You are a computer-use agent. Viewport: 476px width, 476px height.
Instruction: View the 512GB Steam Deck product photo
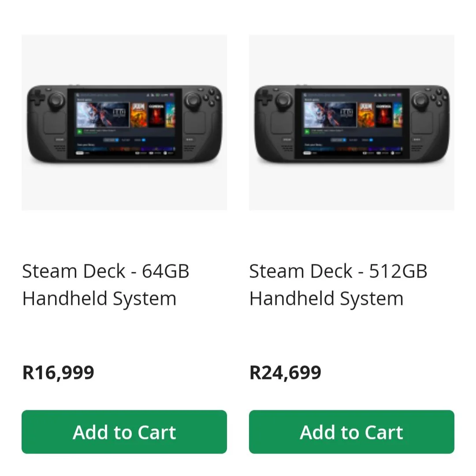(x=351, y=123)
